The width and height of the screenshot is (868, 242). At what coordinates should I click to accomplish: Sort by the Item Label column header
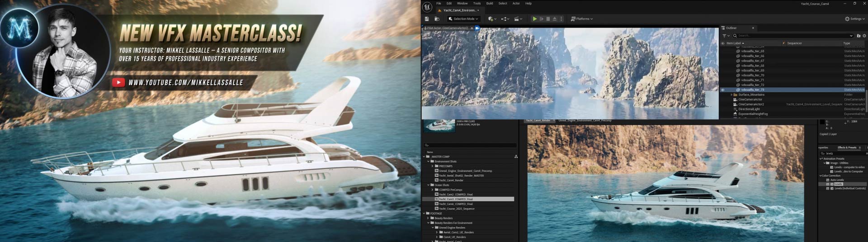[734, 43]
